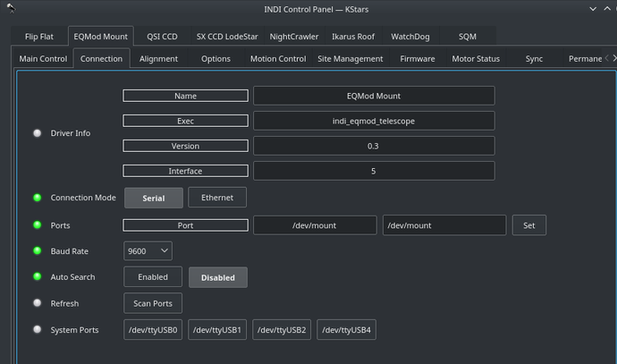Open the SX CCD LodeStar tab

click(227, 37)
